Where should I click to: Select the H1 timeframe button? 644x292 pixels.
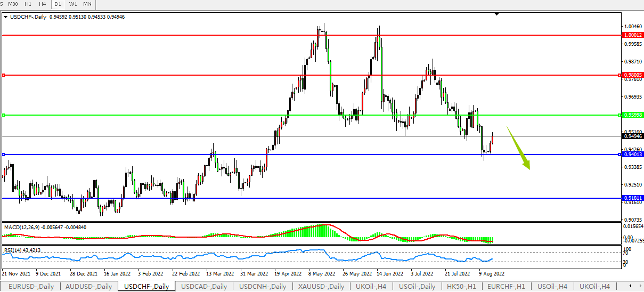[29, 4]
